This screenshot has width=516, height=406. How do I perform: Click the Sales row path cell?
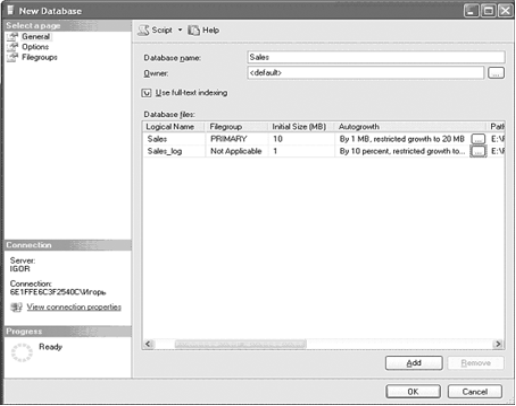click(x=497, y=139)
